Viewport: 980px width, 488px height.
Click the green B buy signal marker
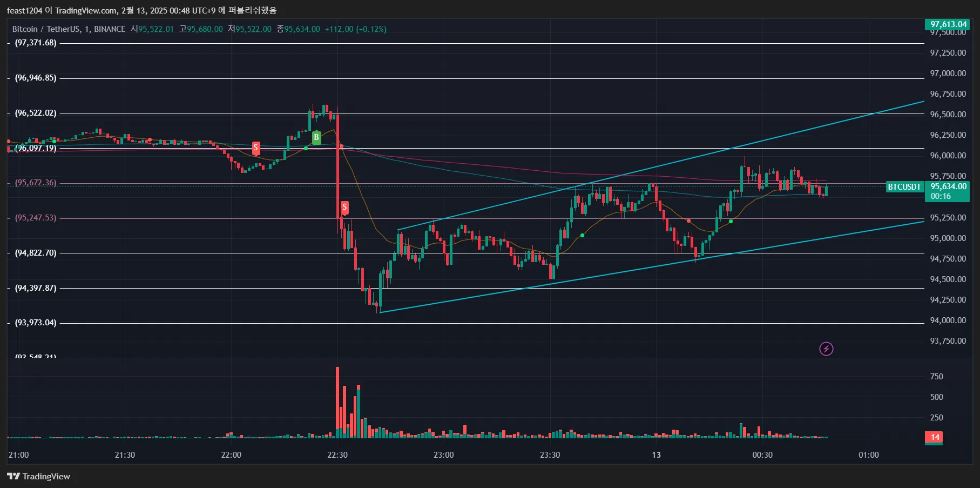316,138
